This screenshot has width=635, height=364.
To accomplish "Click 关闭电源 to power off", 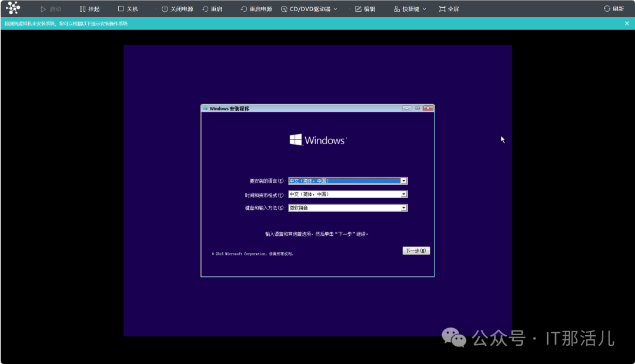I will (x=178, y=9).
